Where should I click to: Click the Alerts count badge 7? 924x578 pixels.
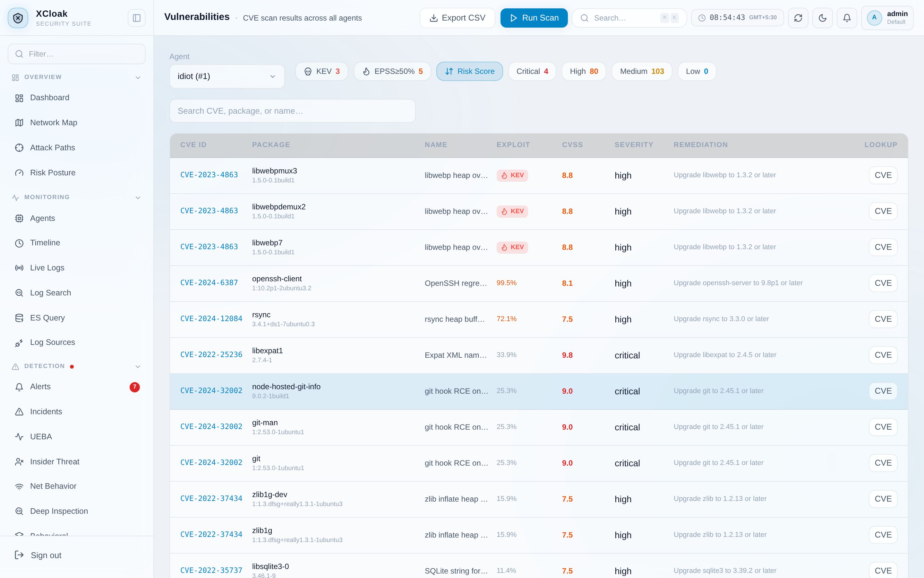pyautogui.click(x=134, y=387)
